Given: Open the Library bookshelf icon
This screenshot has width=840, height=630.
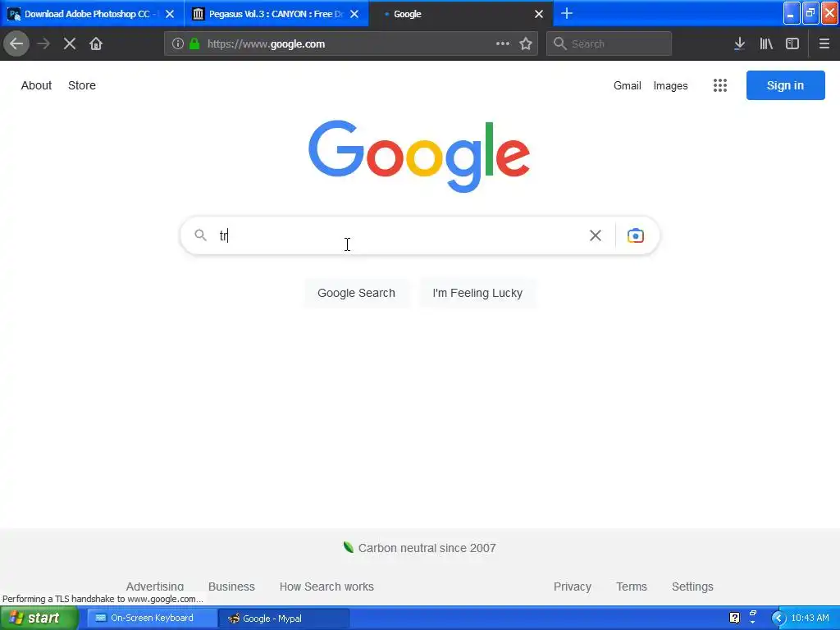Looking at the screenshot, I should coord(766,44).
